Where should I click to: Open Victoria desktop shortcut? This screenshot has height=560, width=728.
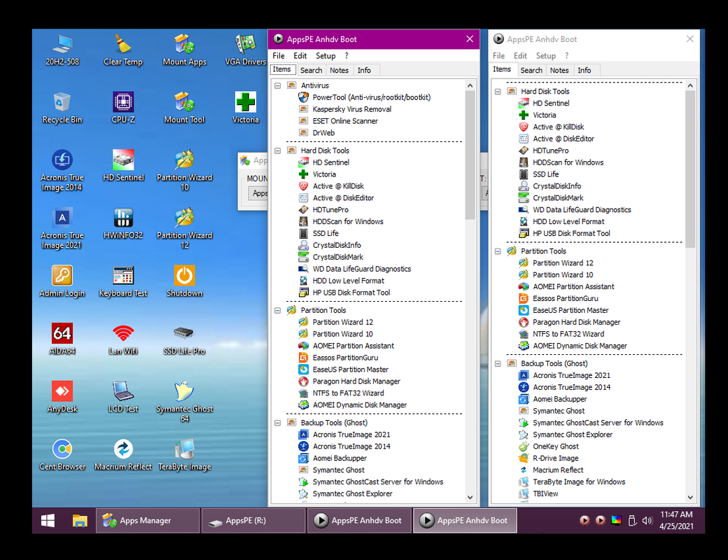click(x=245, y=108)
